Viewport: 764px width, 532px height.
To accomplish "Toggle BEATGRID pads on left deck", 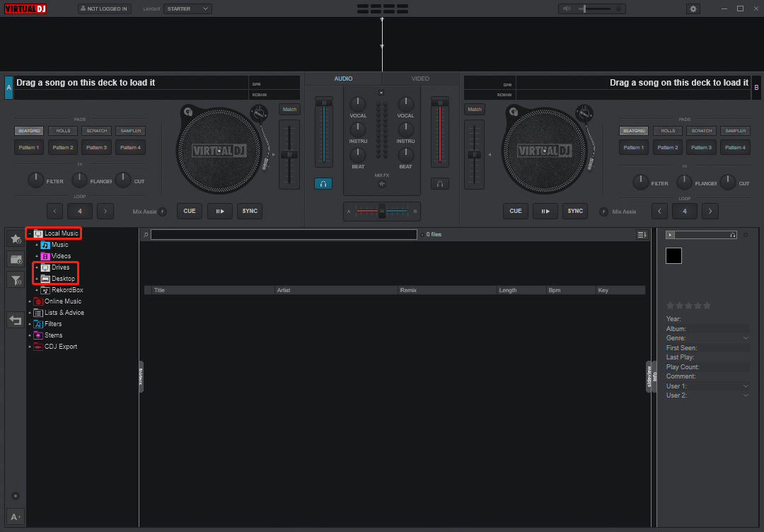I will pos(29,130).
